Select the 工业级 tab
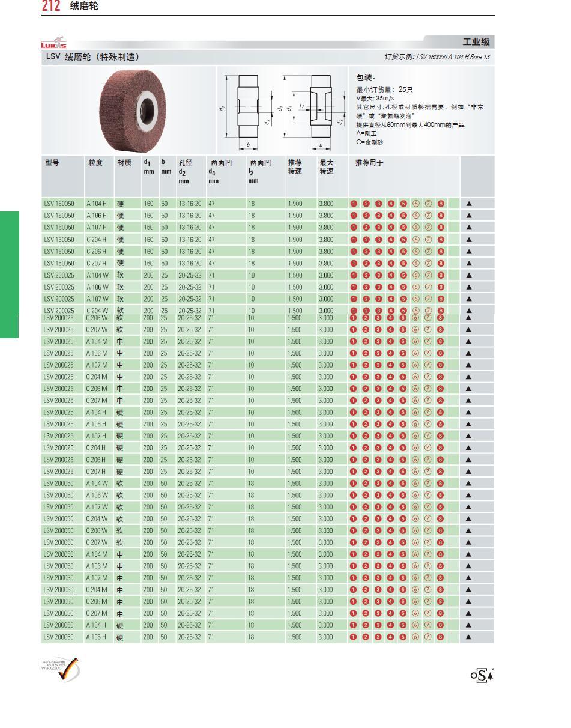Screen dimensions: 571x728 coord(476,41)
